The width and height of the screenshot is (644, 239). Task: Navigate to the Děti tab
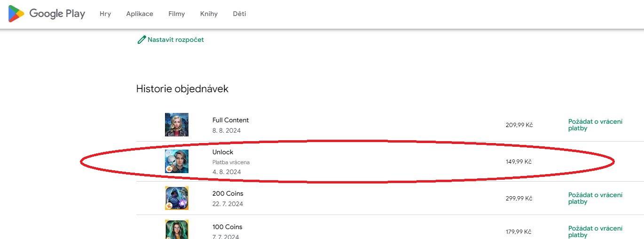[239, 14]
